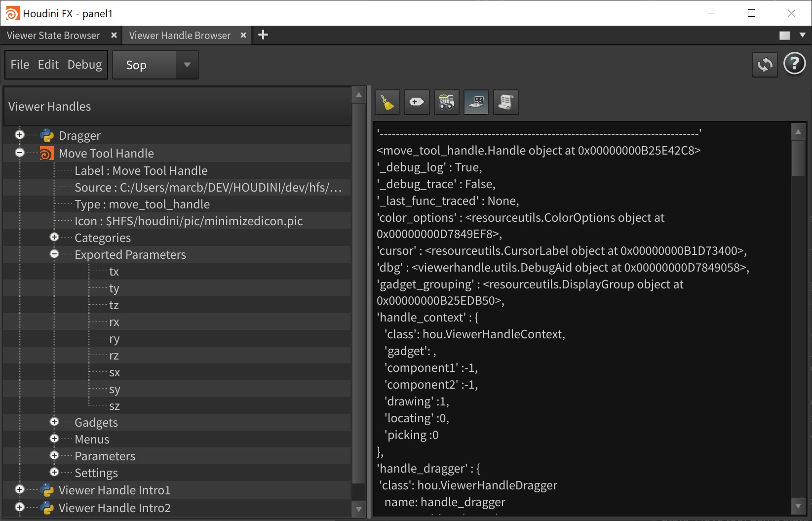Screen dimensions: 812x521
Task: Toggle the crashed laptop debug button
Action: click(x=476, y=102)
